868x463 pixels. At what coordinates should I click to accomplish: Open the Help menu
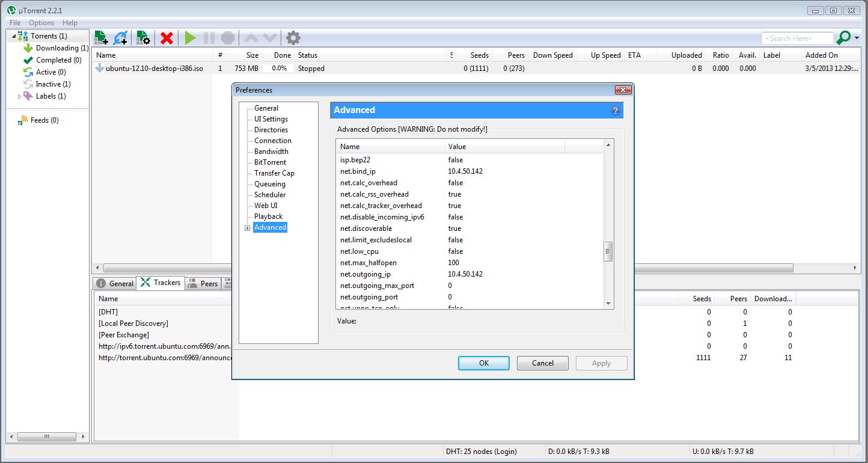pyautogui.click(x=70, y=23)
